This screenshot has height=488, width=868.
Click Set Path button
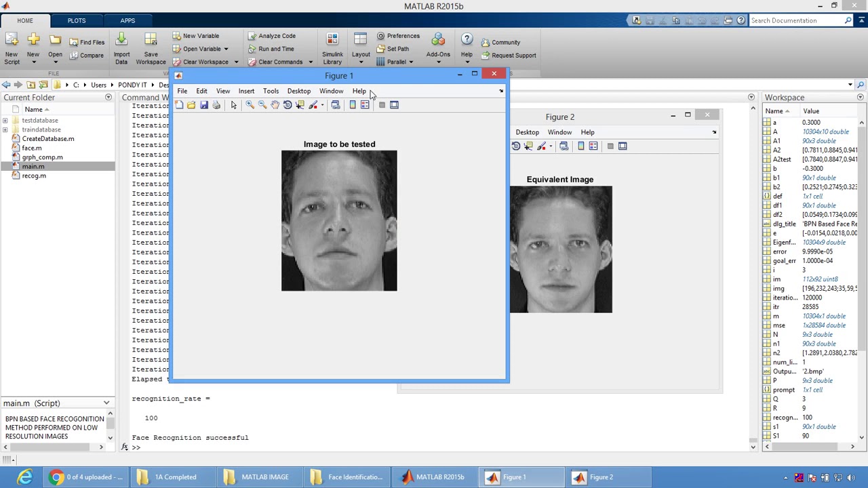[393, 49]
